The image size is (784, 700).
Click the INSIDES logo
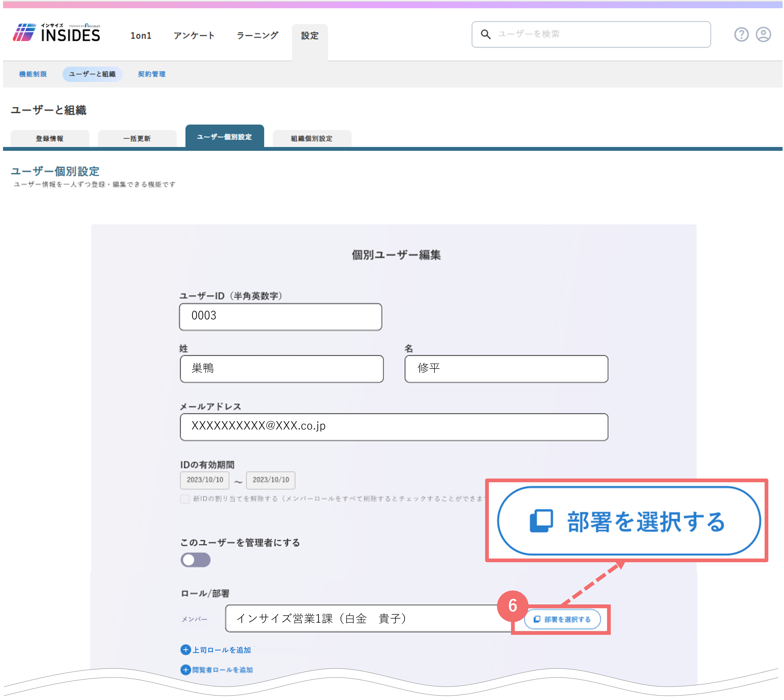57,33
